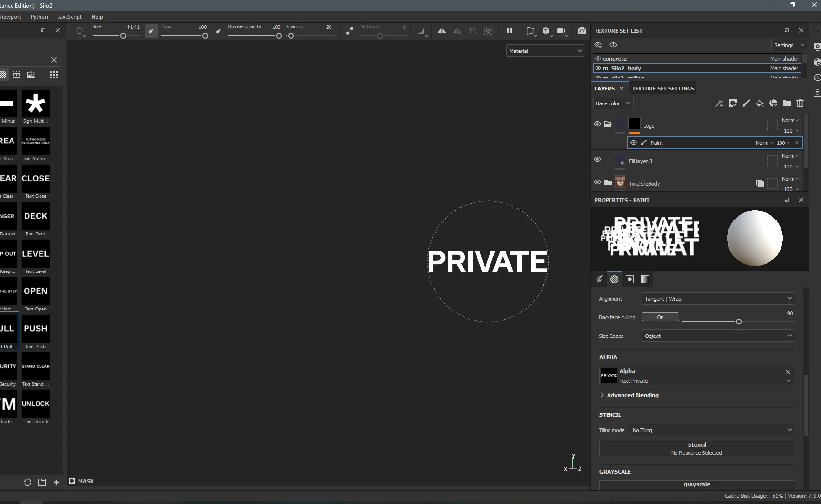Enable symmetry mirror icon
Screen dimensions: 821x504
[441, 31]
